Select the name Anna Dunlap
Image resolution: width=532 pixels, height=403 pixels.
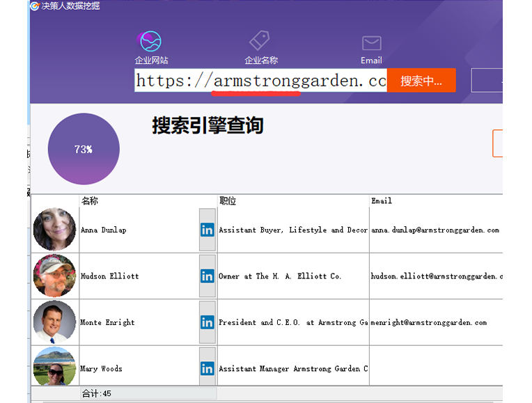coord(104,230)
